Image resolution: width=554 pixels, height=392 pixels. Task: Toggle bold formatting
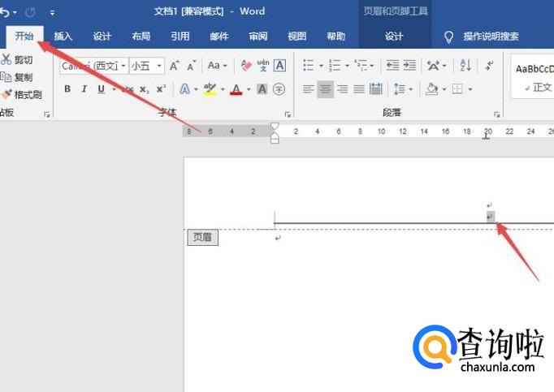coord(67,89)
